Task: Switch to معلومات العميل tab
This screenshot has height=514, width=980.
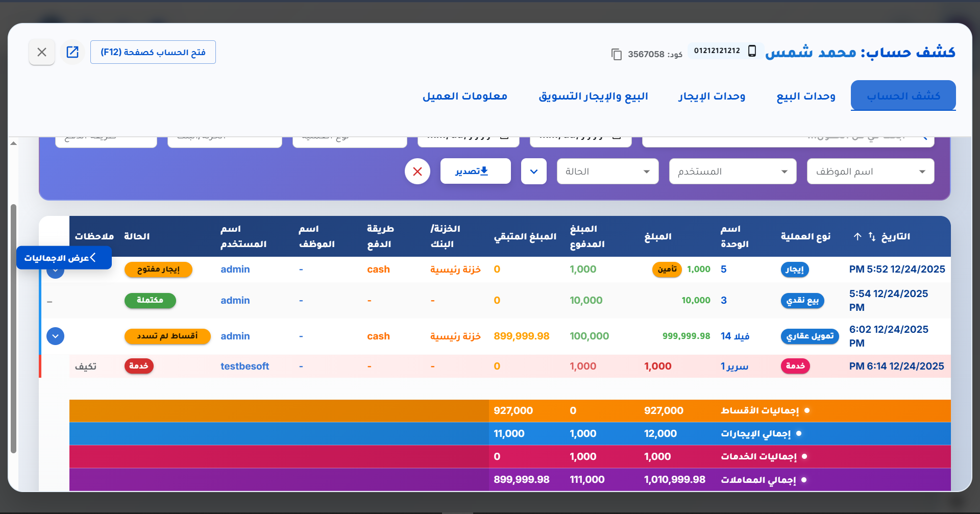Action: (465, 96)
